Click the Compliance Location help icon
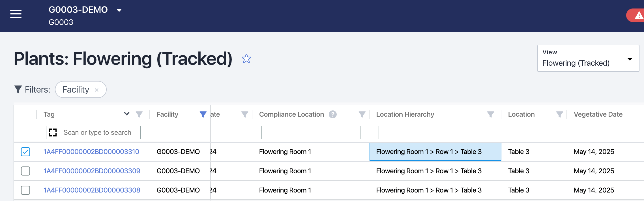The image size is (644, 201). 333,114
